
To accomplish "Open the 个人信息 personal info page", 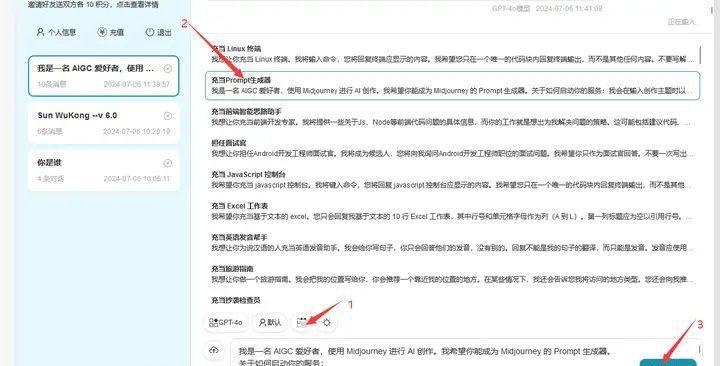I will point(56,33).
